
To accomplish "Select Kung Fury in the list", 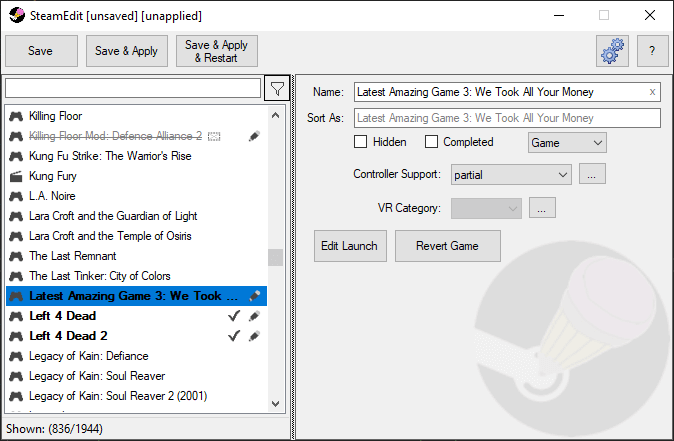I will click(136, 176).
